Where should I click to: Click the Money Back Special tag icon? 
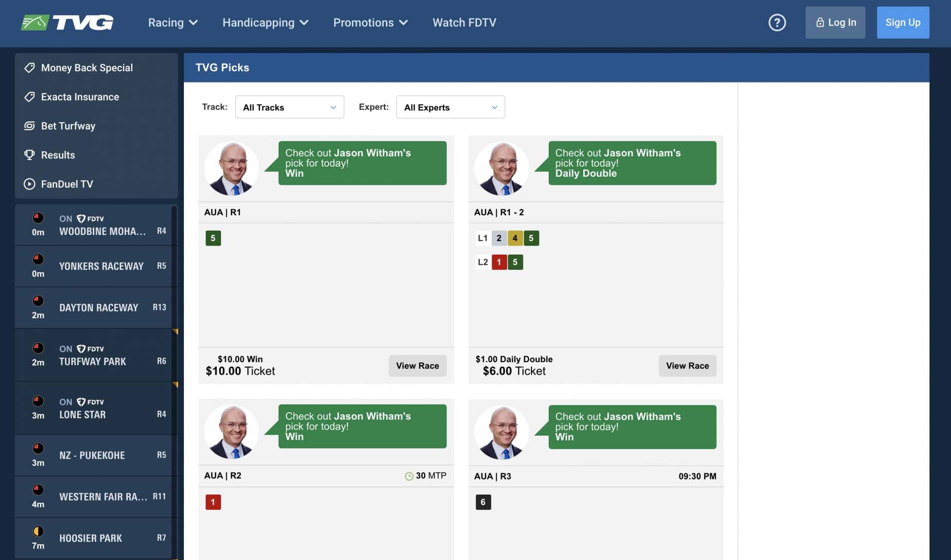[x=29, y=68]
